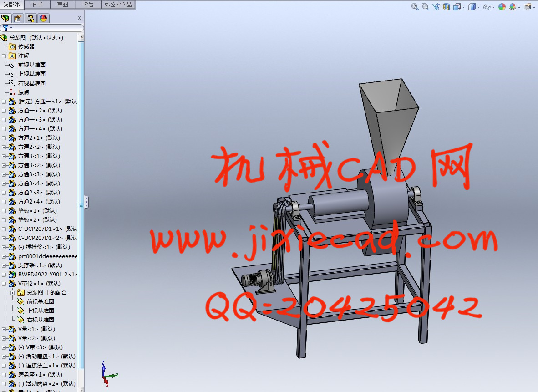Select the 原点 origin item

pos(23,92)
